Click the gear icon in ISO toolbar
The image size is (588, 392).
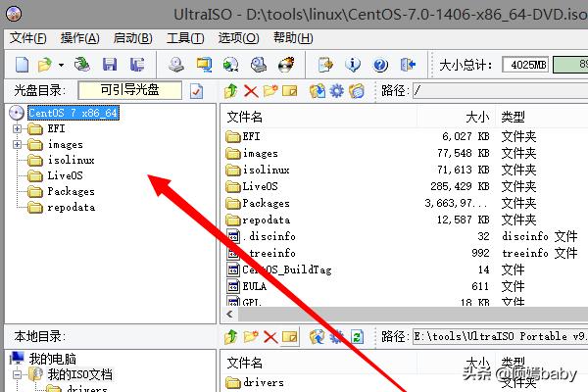coord(337,91)
